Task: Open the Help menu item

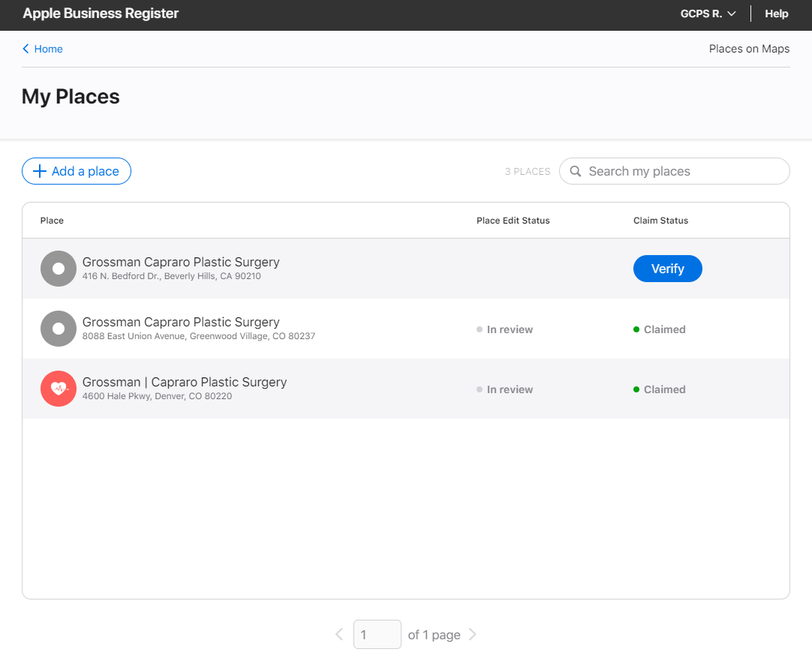Action: pos(776,14)
